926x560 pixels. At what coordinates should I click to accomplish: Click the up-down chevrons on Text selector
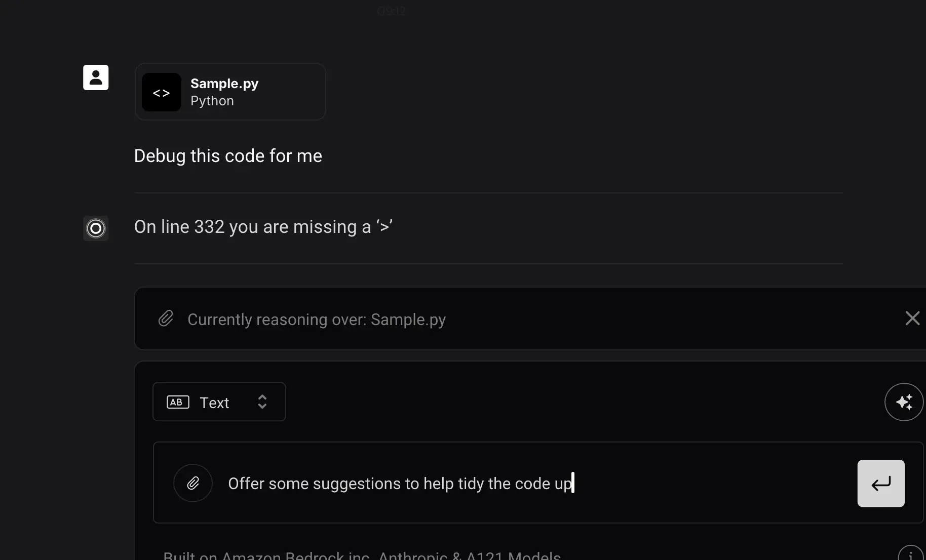pos(262,402)
